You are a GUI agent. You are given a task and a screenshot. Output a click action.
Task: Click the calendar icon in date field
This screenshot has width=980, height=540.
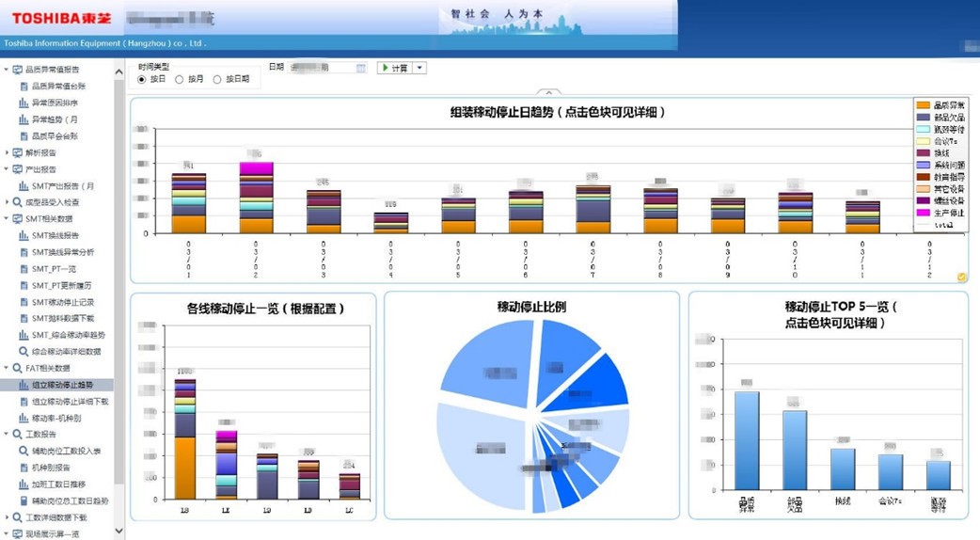coord(360,68)
